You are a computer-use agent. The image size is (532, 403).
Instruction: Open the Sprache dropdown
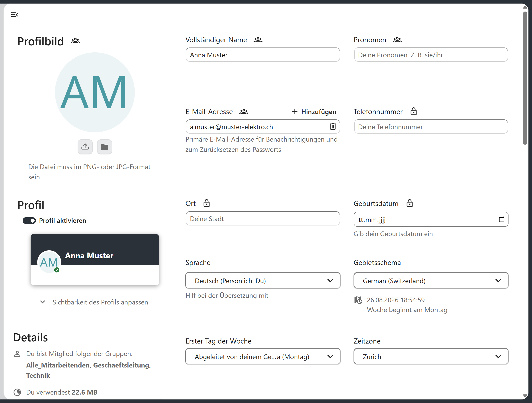click(263, 281)
